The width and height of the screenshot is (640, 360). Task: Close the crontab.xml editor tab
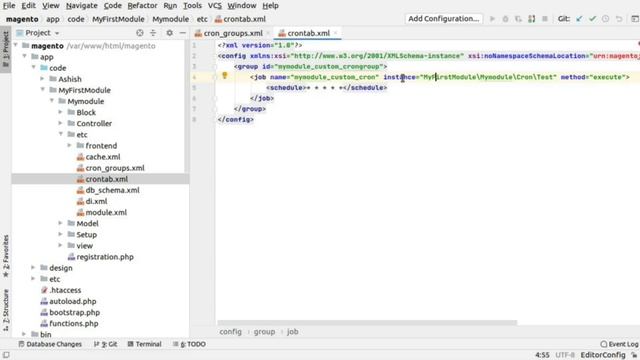[x=336, y=33]
